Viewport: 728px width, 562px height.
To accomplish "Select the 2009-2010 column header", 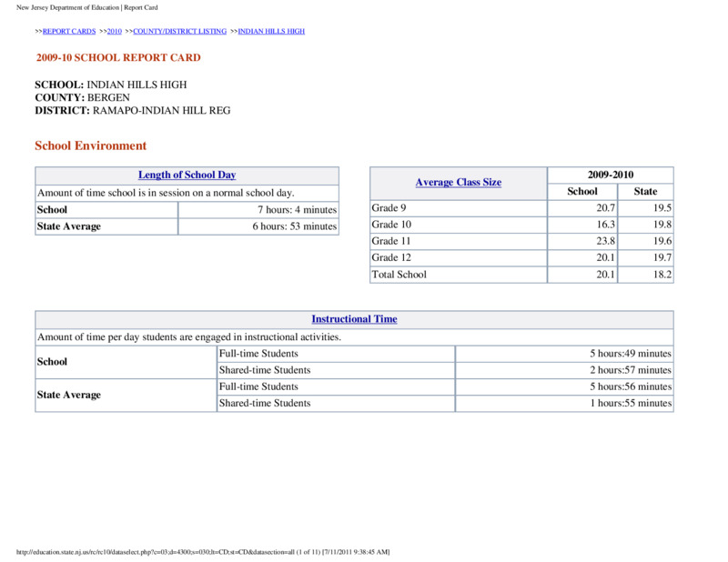I will coord(611,175).
